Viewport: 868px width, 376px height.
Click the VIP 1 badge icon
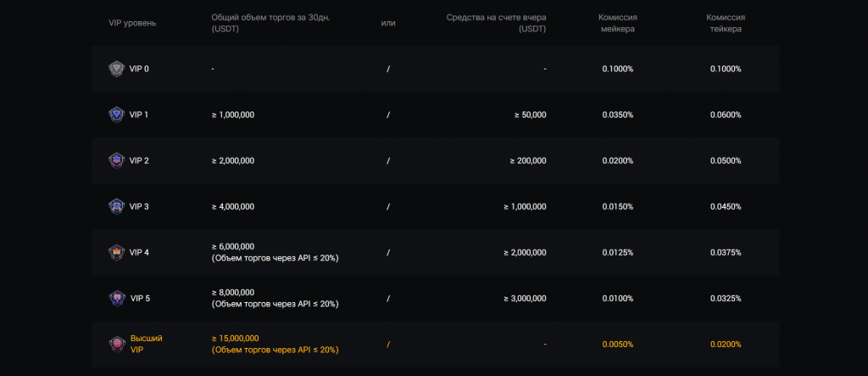(116, 115)
